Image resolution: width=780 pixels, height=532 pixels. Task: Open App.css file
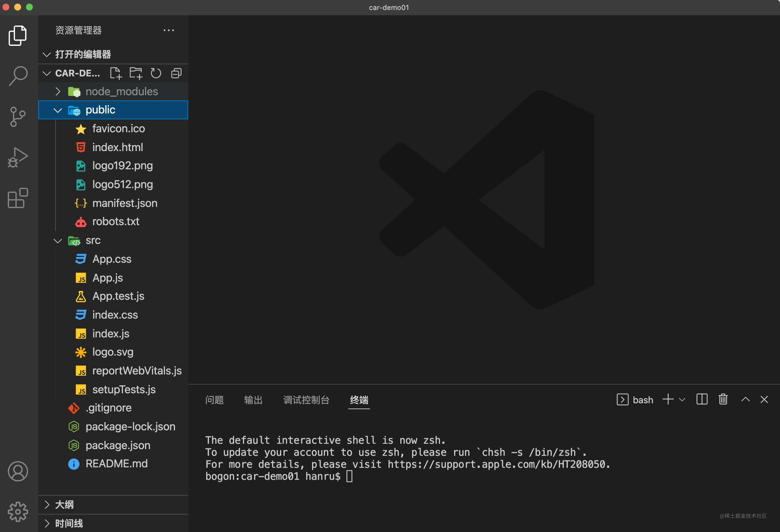tap(113, 259)
